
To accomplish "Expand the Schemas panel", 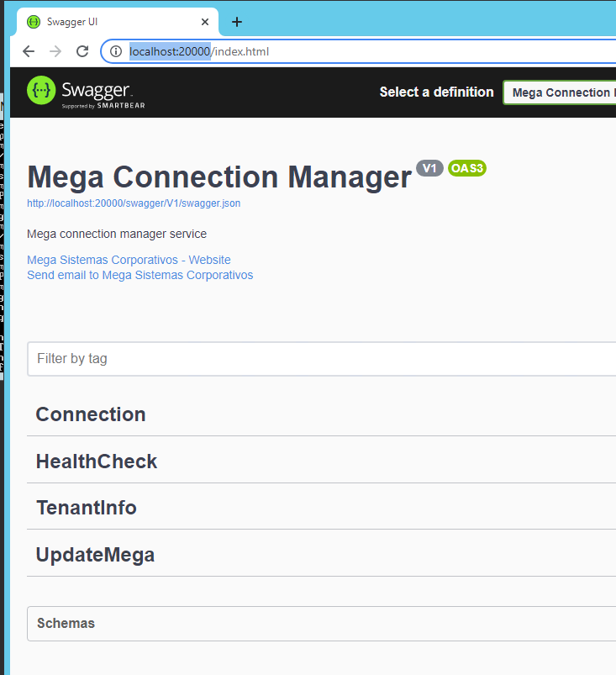I will click(66, 624).
